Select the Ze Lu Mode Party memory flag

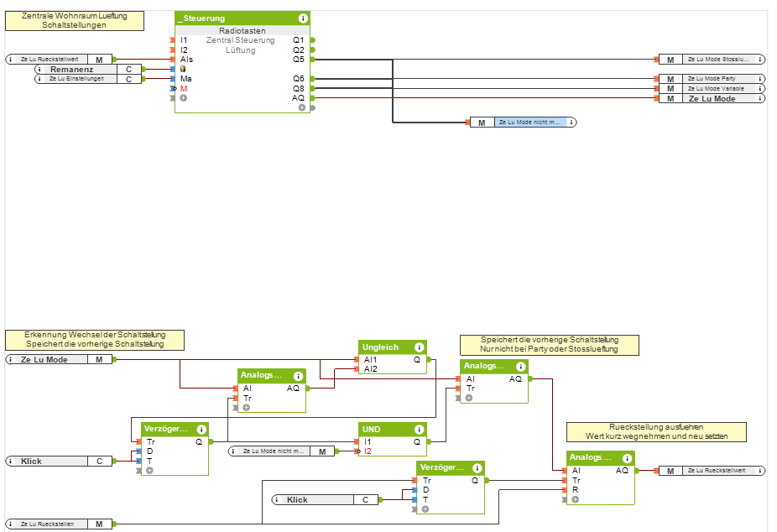coord(712,79)
